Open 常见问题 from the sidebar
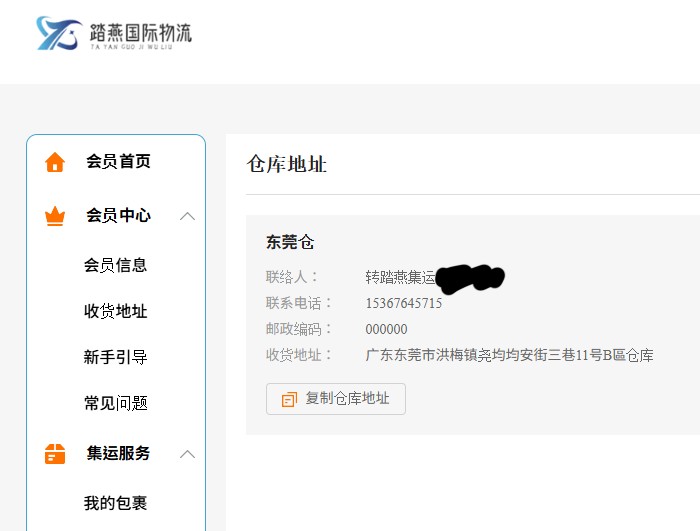 pos(115,403)
